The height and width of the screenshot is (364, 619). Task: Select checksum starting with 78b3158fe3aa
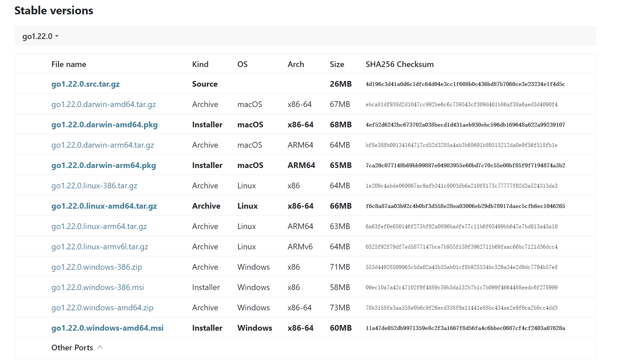coord(462,308)
